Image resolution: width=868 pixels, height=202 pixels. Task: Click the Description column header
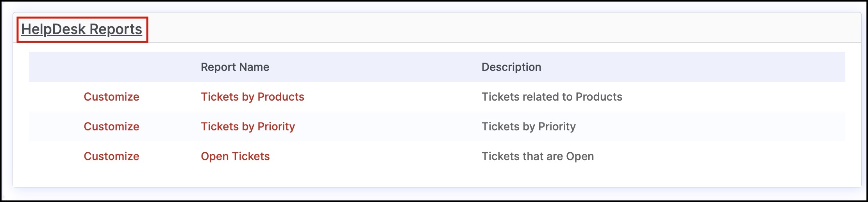point(511,67)
